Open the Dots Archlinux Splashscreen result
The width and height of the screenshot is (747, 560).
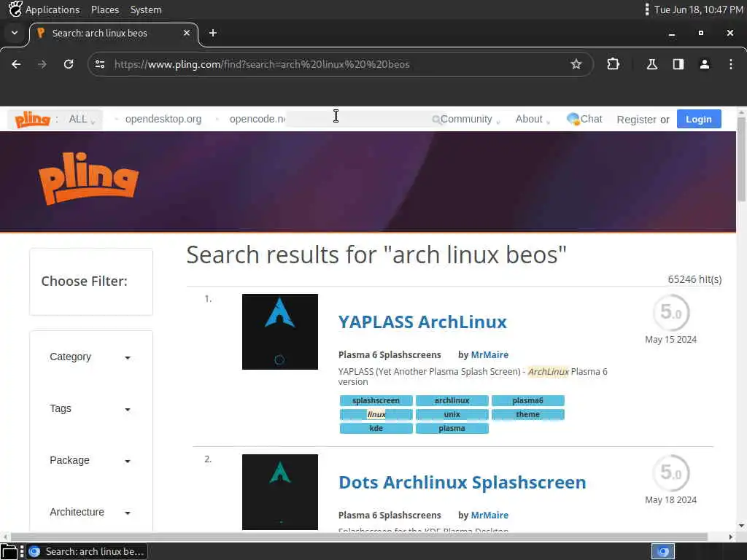[x=462, y=483]
